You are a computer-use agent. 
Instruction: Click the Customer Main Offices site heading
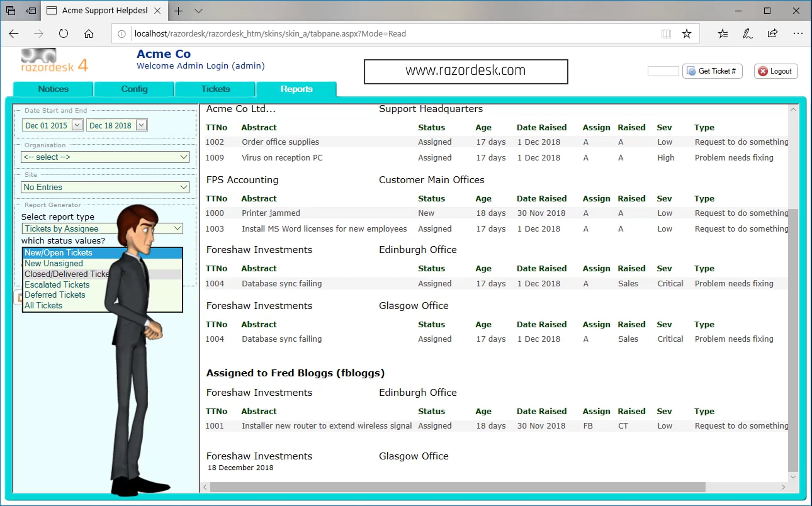tap(431, 180)
